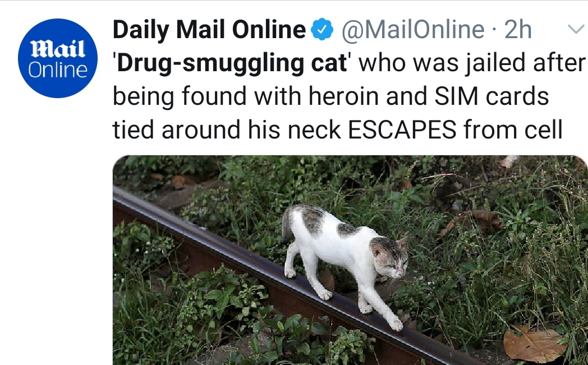
Task: Expand the tweet options chevron
Action: (x=576, y=29)
